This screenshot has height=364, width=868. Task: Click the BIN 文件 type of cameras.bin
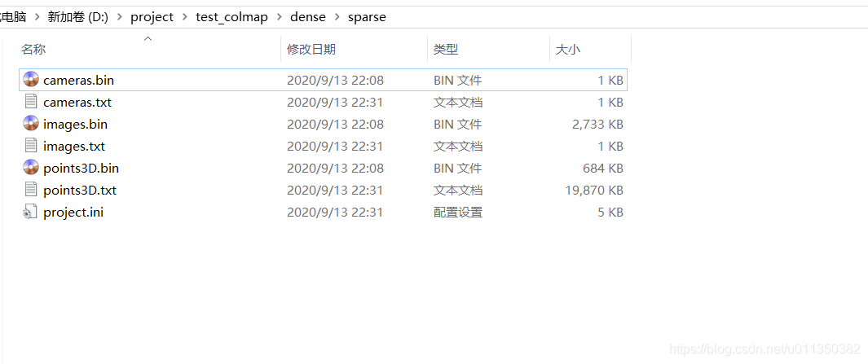pyautogui.click(x=457, y=81)
